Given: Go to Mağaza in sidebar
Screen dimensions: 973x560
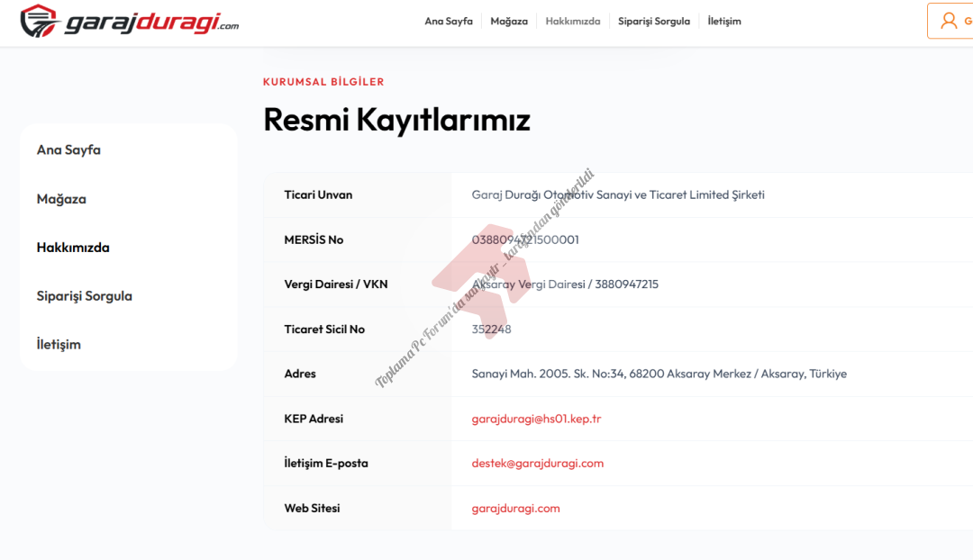Looking at the screenshot, I should tap(61, 198).
